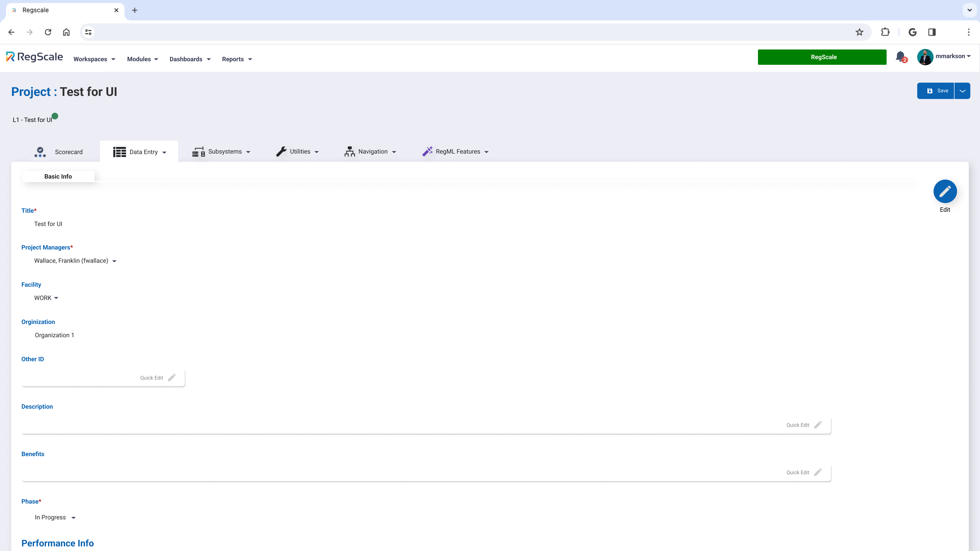Image resolution: width=980 pixels, height=551 pixels.
Task: Open the Phase In Progress dropdown
Action: point(55,518)
